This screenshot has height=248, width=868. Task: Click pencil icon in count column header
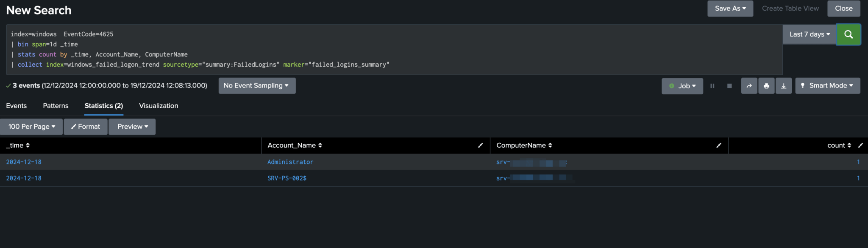pos(860,145)
